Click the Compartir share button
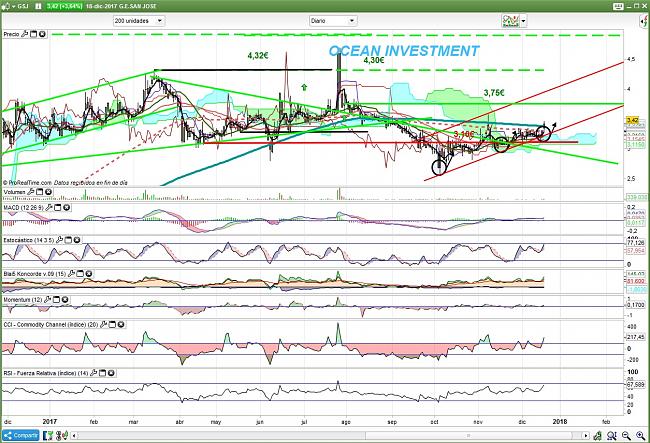This screenshot has height=443, width=650. (x=21, y=436)
